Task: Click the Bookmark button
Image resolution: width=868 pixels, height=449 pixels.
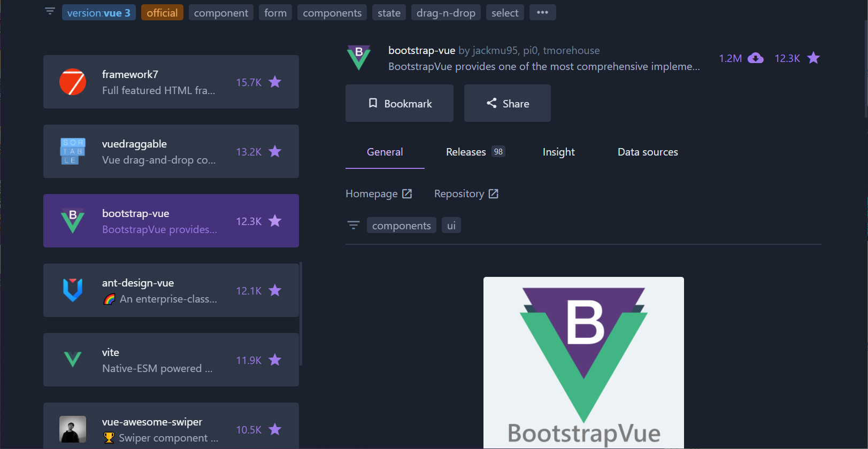Action: (400, 103)
